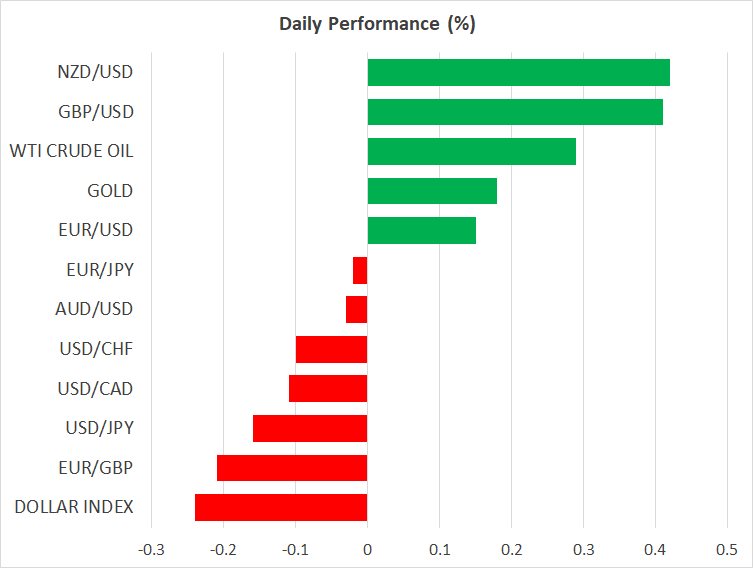Click the NZD/USD axis label
This screenshot has height=568, width=753.
96,72
